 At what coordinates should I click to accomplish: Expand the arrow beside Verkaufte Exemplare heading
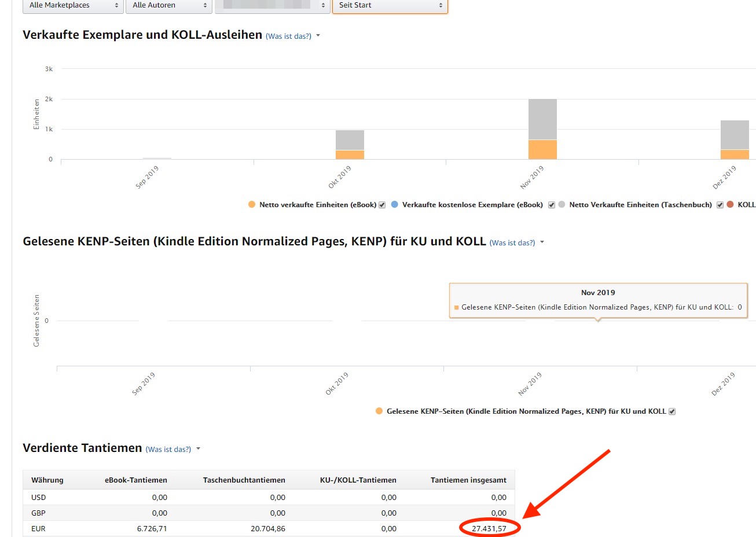(x=318, y=35)
